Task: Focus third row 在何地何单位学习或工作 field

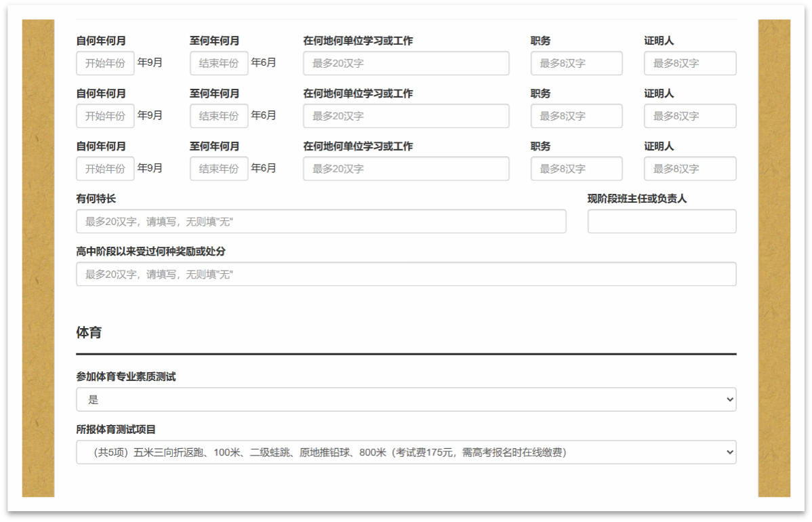Action: point(406,169)
